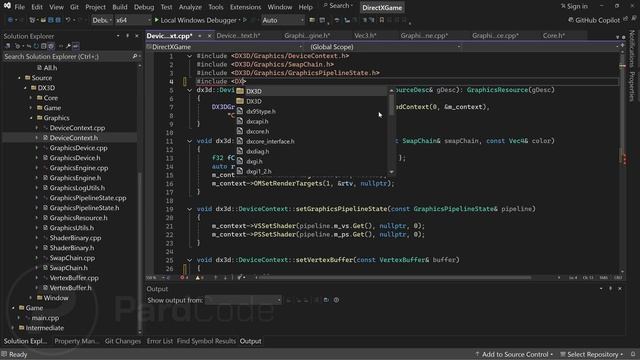Close the DeviceContext.cpp tab
Screen dimensions: 640x360
[x=209, y=36]
